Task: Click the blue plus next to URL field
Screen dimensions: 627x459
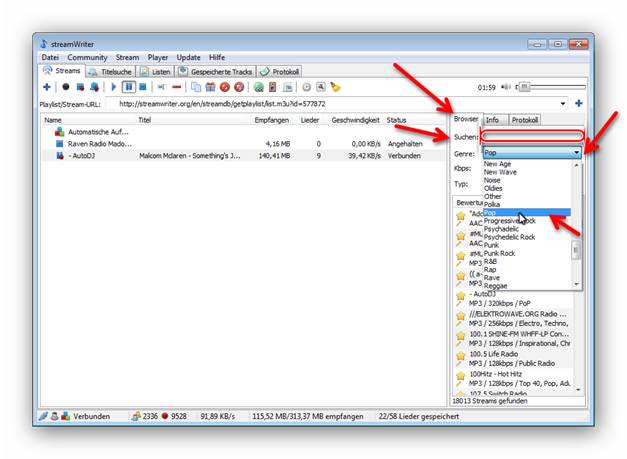Action: [x=579, y=104]
